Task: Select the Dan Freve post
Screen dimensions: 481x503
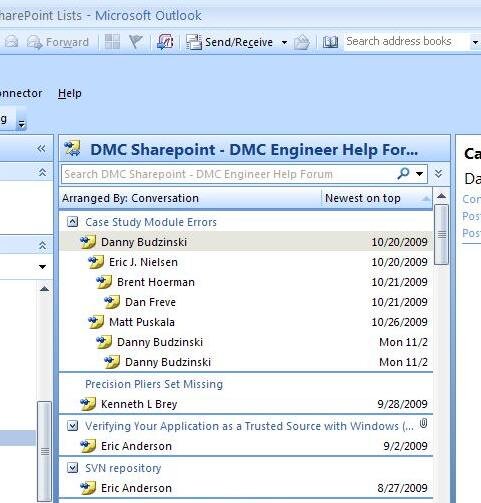Action: pyautogui.click(x=246, y=302)
